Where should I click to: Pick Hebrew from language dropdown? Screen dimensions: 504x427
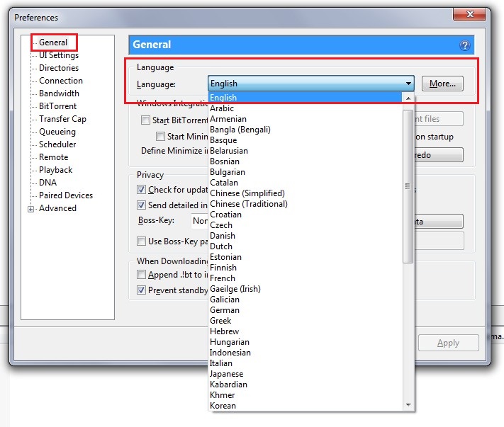[x=306, y=331]
